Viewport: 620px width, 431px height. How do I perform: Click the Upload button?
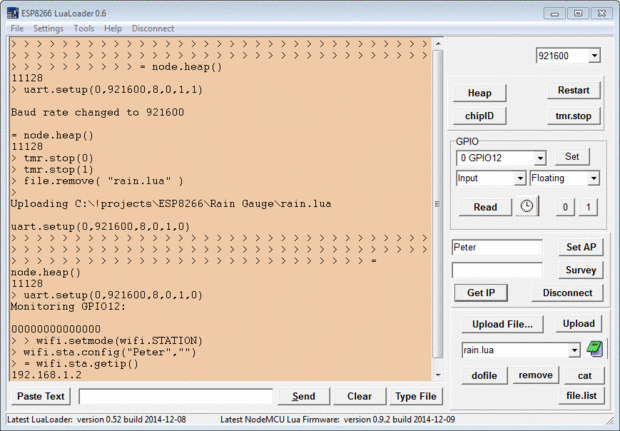[579, 323]
